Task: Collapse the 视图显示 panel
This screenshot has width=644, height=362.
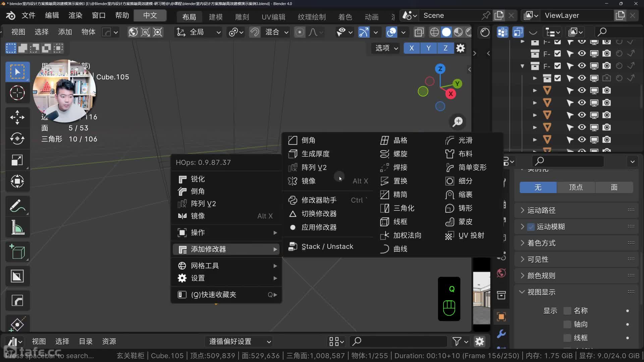Action: point(541,292)
